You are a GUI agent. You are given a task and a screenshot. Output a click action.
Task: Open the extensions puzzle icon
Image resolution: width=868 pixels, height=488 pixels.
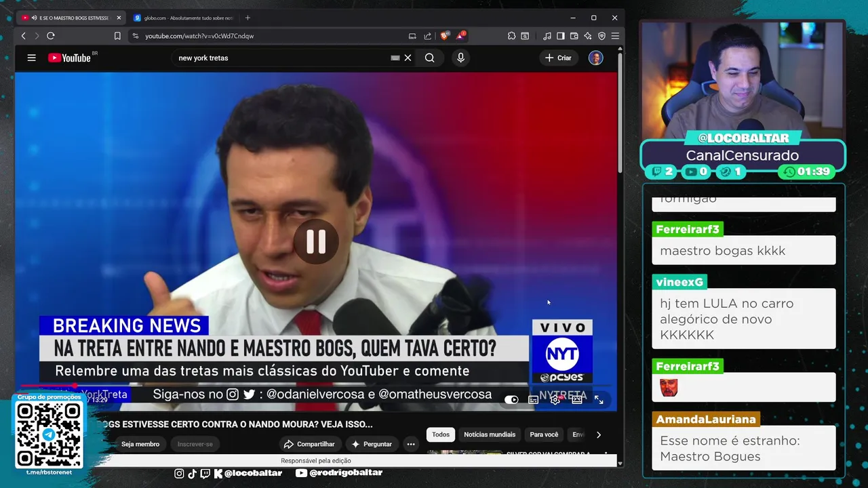(x=511, y=36)
